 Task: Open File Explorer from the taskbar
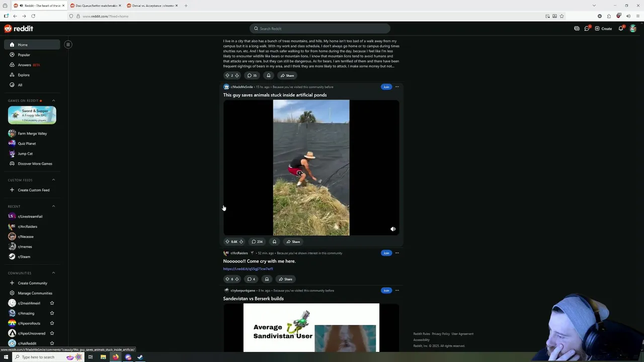tap(103, 357)
